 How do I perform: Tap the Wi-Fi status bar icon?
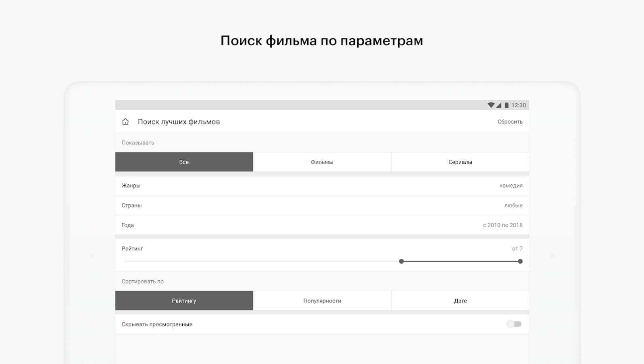(x=491, y=105)
